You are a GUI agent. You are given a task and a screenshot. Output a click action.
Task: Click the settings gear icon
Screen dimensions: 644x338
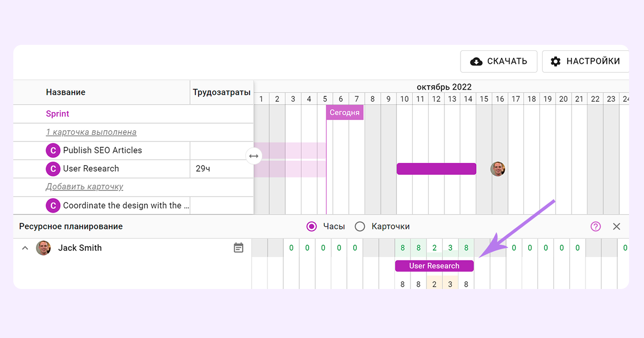(555, 61)
